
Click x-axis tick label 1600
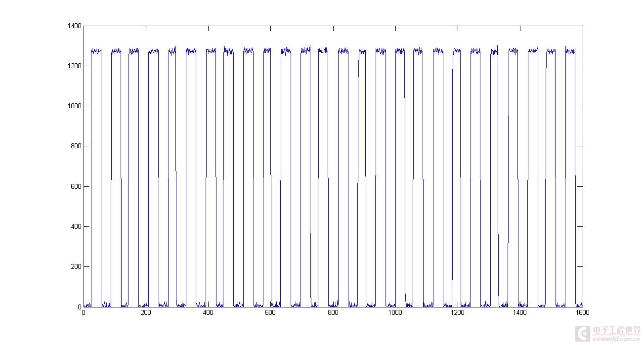pyautogui.click(x=582, y=313)
